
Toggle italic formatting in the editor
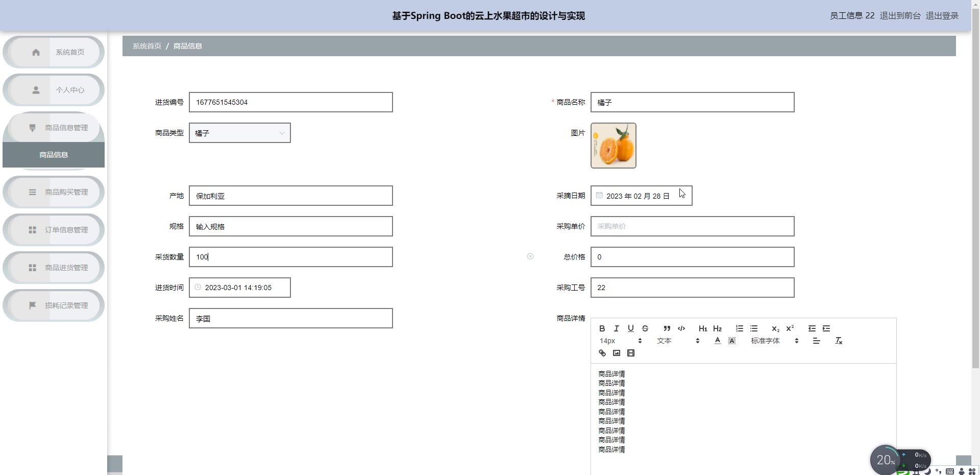tap(616, 328)
